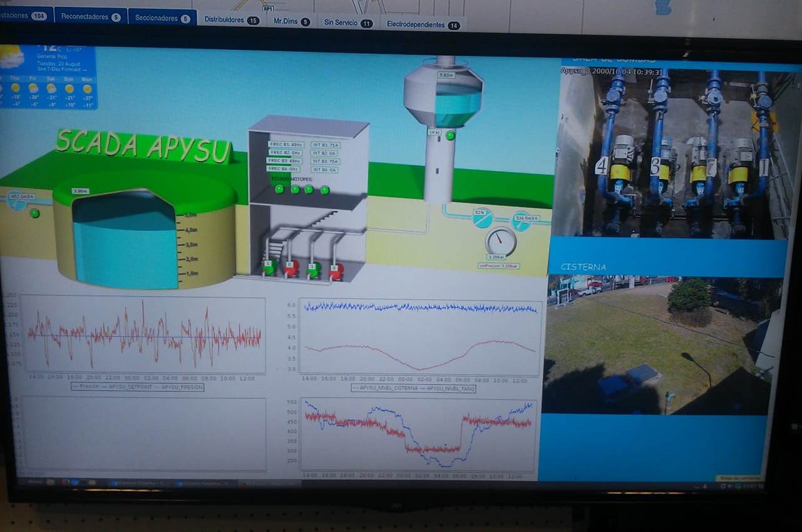The height and width of the screenshot is (532, 802).
Task: Select the Mr.Dims tab
Action: pos(292,21)
